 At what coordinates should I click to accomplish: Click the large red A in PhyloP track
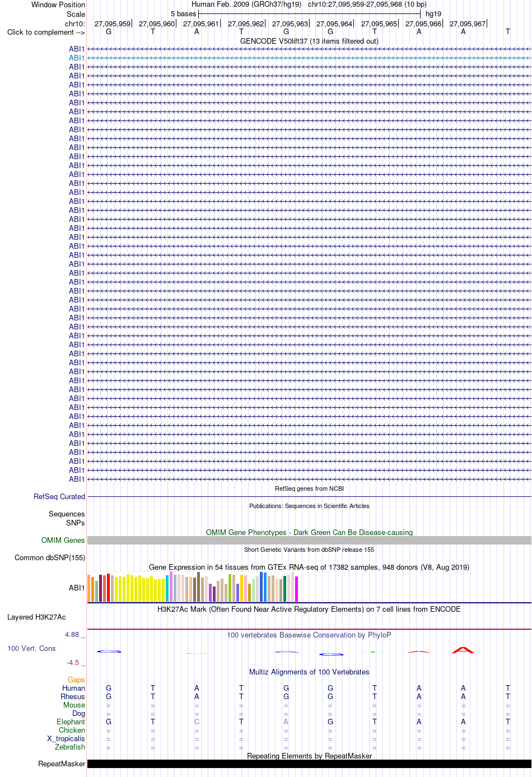tap(463, 650)
